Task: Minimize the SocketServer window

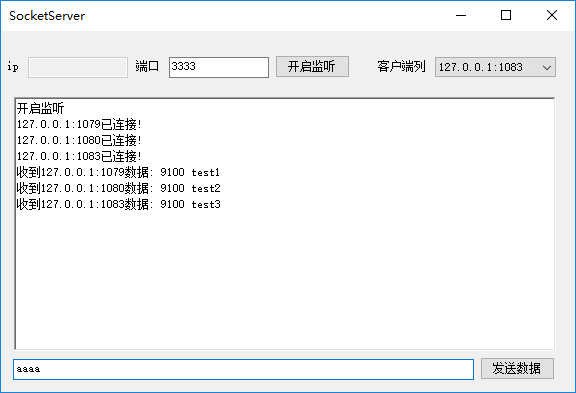Action: coord(461,15)
